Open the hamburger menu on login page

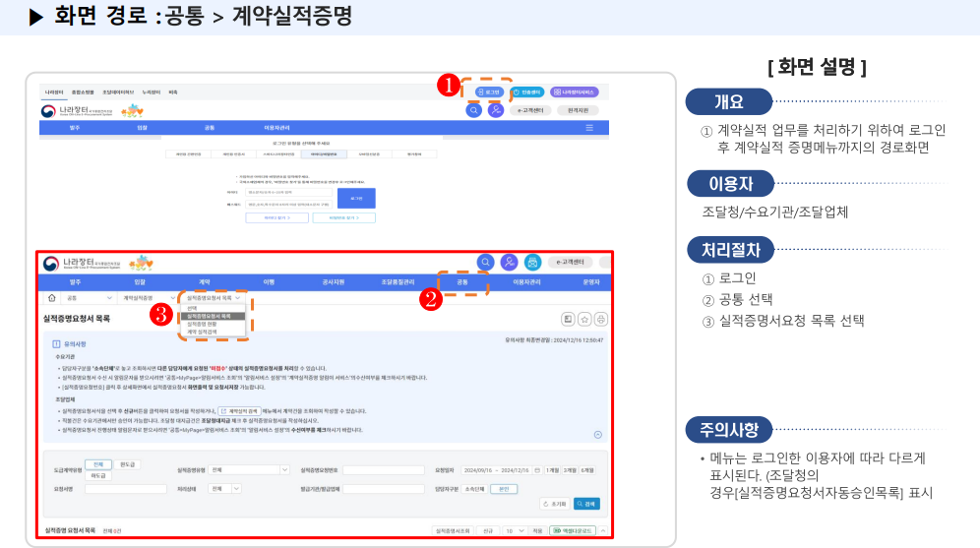[x=588, y=128]
